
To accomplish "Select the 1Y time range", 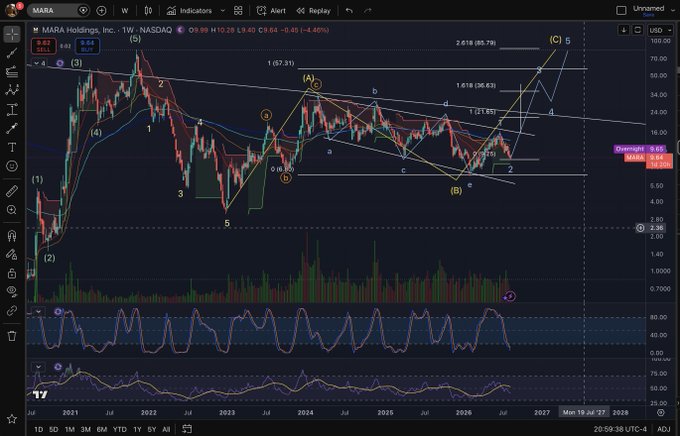I will 137,429.
